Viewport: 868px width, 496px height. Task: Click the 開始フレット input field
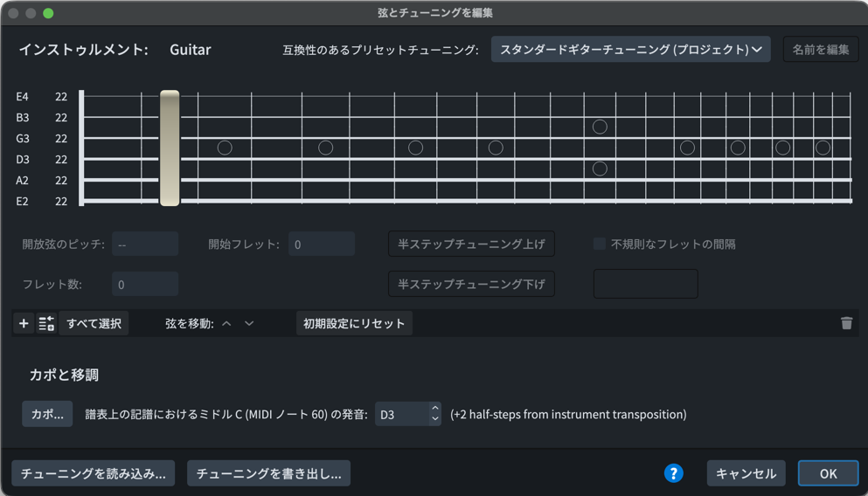click(x=321, y=245)
